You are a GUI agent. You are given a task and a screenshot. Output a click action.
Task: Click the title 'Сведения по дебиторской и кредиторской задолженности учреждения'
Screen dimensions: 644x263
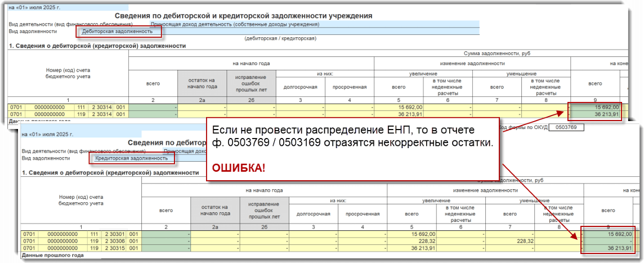coord(244,16)
